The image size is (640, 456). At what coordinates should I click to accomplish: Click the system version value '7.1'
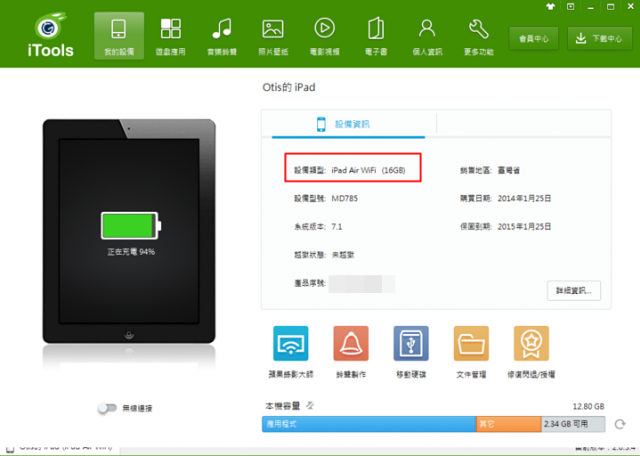click(x=337, y=227)
